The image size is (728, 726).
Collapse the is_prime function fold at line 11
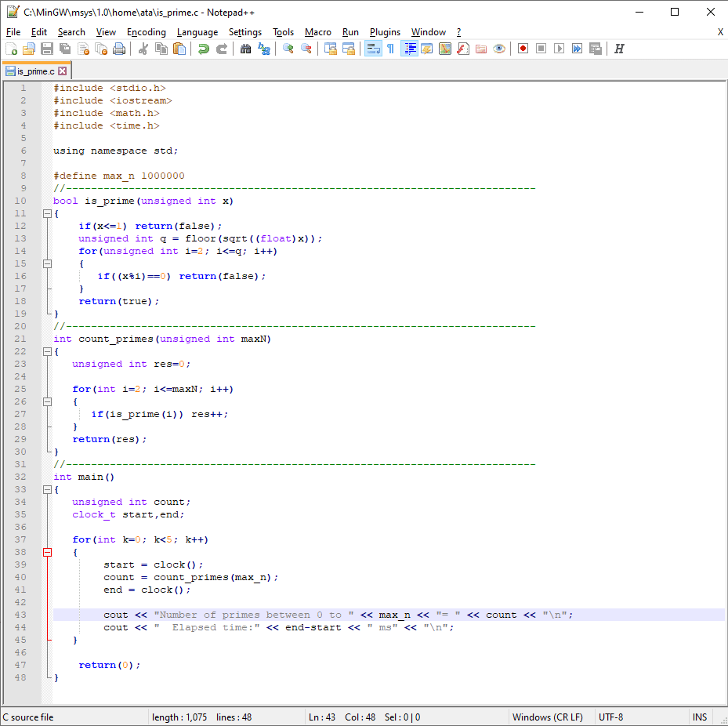[x=47, y=214]
